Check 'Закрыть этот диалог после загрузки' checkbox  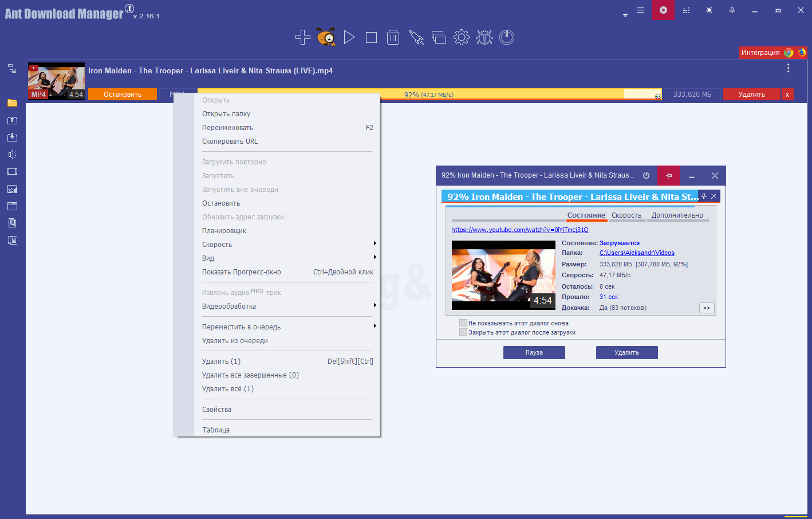click(463, 332)
